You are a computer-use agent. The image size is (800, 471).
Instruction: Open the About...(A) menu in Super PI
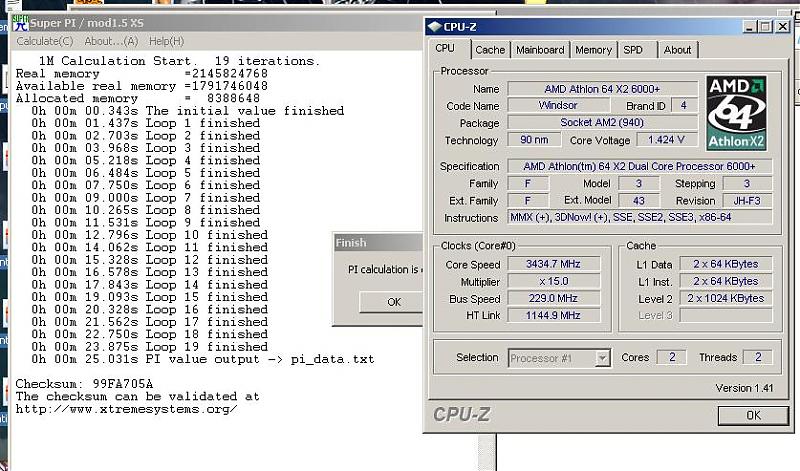coord(111,41)
